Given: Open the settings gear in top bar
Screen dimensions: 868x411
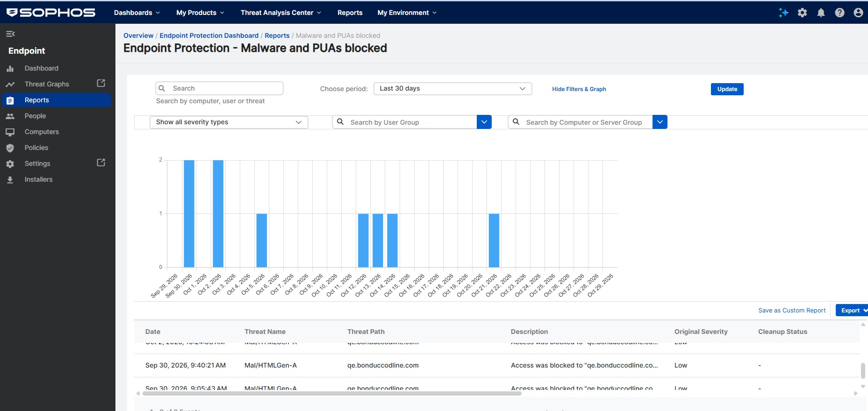Looking at the screenshot, I should click(x=802, y=13).
